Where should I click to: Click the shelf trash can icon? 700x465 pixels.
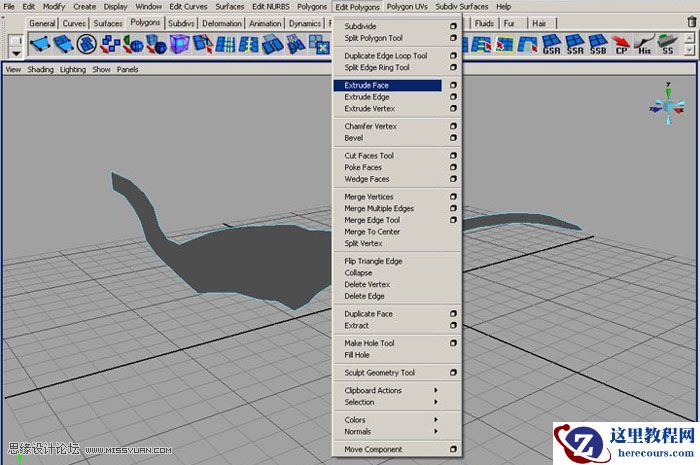coord(692,21)
